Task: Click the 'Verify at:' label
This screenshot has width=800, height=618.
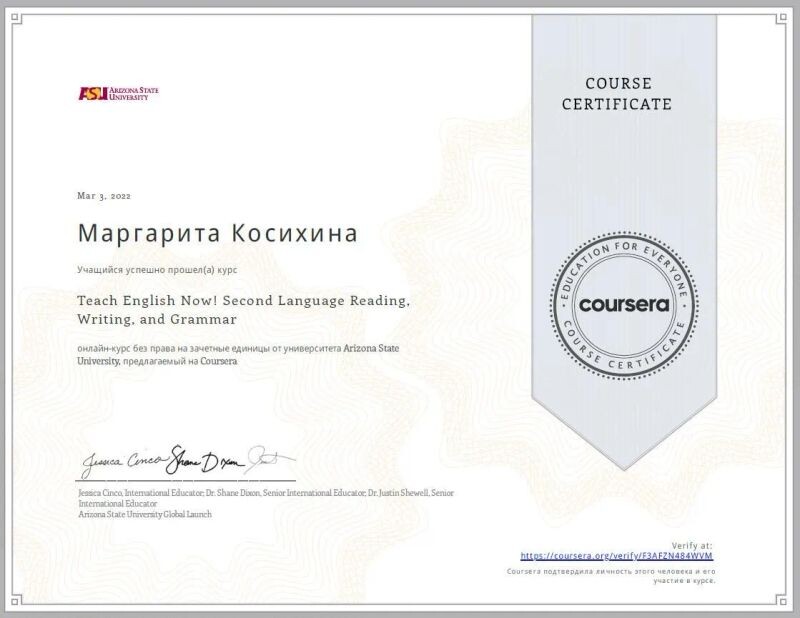Action: [x=692, y=545]
